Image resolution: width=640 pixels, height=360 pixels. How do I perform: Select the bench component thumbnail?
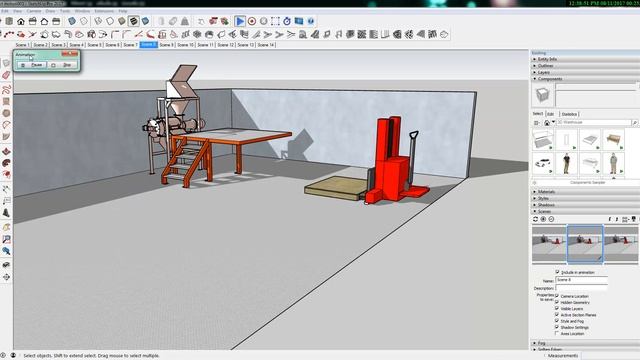pos(613,140)
